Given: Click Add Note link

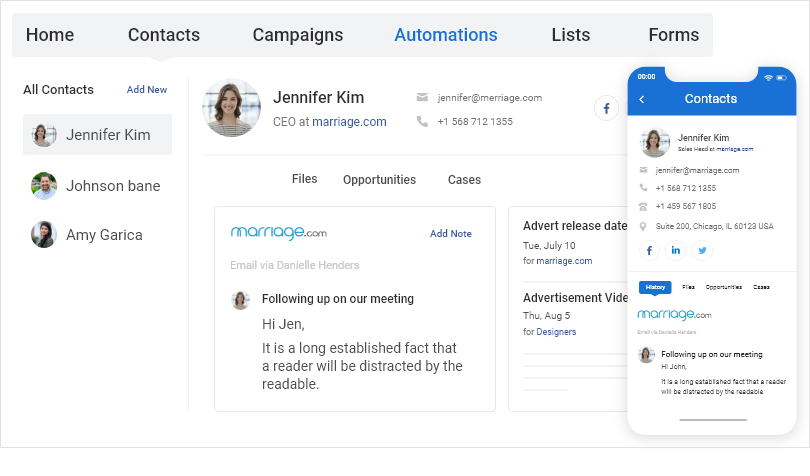Looking at the screenshot, I should click(450, 234).
